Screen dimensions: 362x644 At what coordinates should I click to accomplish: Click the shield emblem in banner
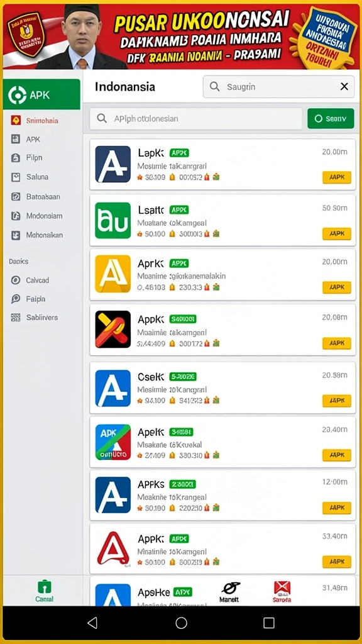point(25,35)
